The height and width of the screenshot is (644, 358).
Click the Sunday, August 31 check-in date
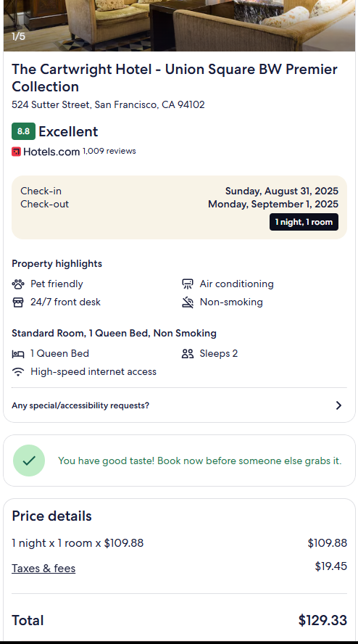point(282,191)
